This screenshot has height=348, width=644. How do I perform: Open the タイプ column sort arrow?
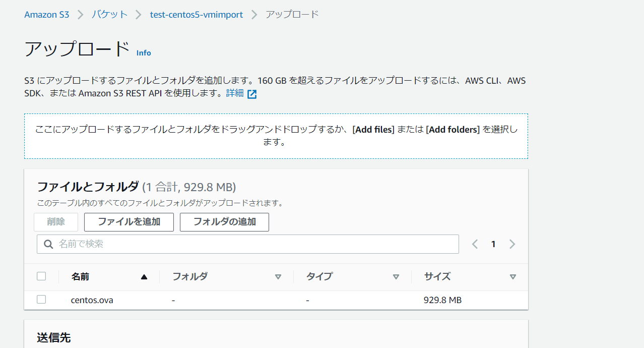point(396,276)
